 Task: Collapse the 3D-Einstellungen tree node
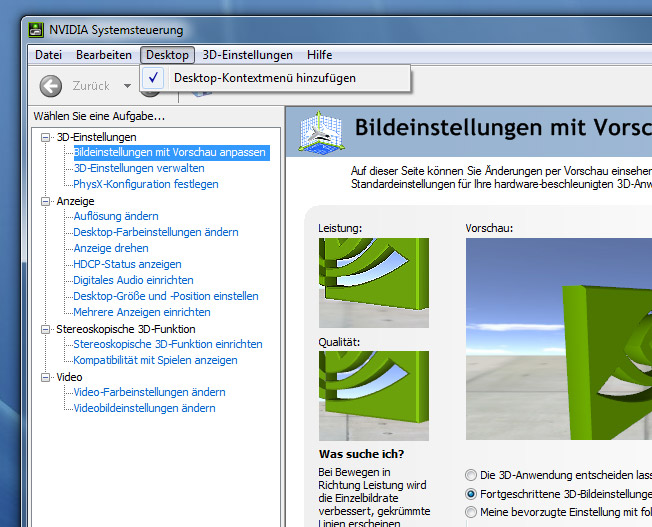[x=45, y=137]
